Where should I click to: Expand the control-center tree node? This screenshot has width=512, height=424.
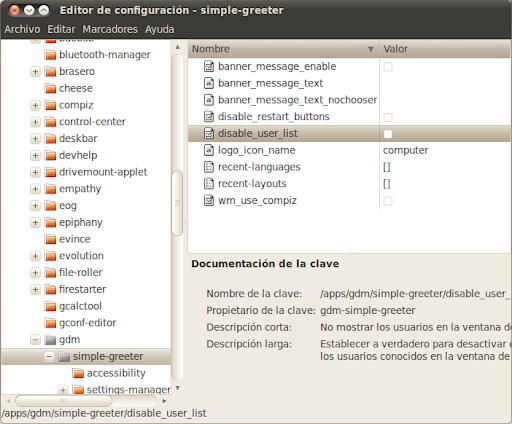[x=35, y=122]
